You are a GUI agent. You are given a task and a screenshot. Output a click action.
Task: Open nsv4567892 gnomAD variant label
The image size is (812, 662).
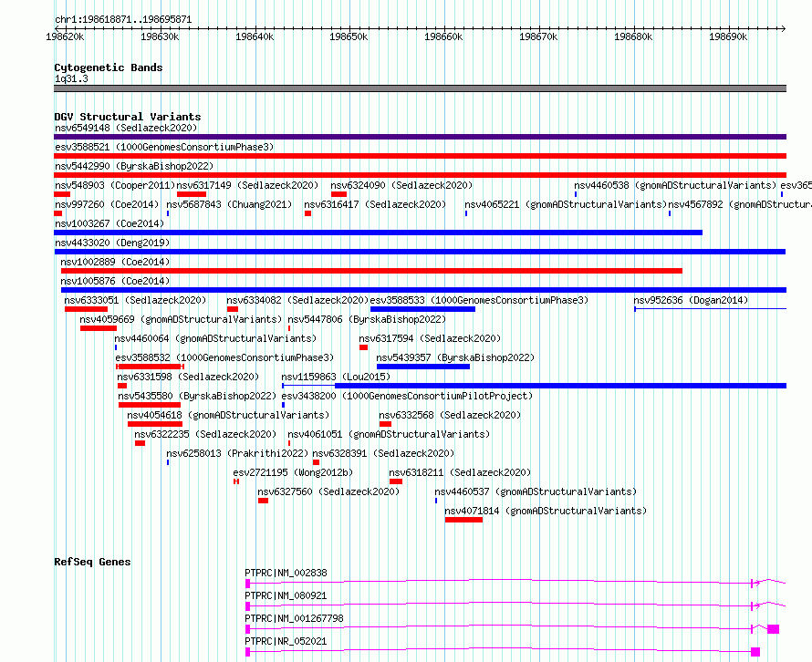740,204
